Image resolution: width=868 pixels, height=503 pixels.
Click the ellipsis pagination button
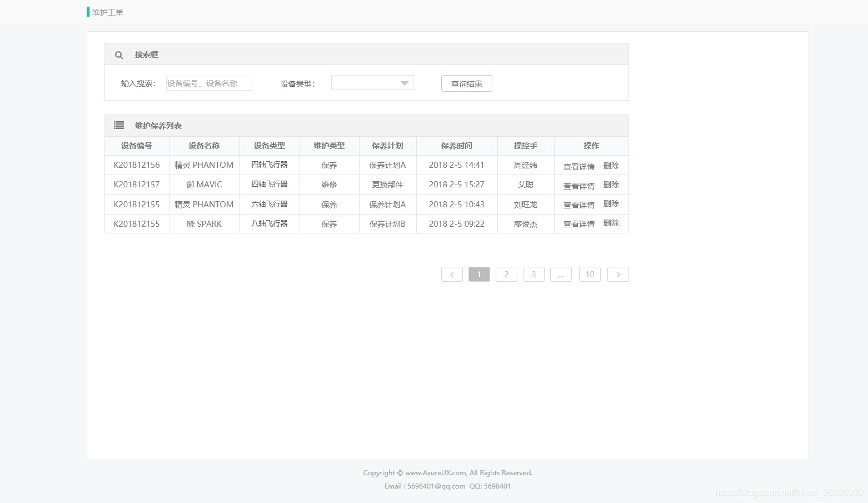click(x=561, y=275)
